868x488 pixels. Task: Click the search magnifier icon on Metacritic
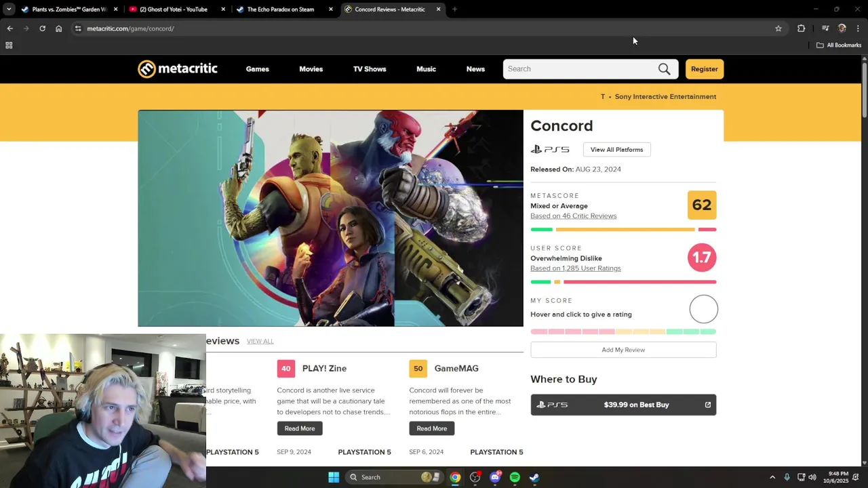[664, 69]
